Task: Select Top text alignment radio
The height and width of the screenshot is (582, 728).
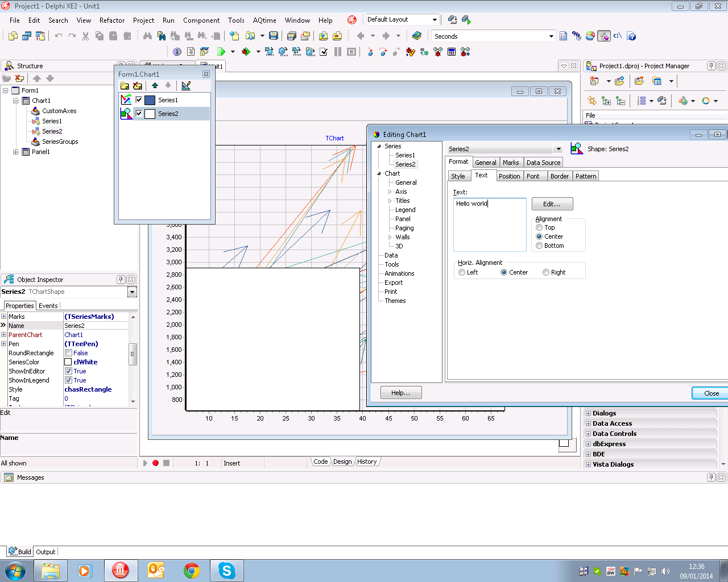Action: pos(539,227)
